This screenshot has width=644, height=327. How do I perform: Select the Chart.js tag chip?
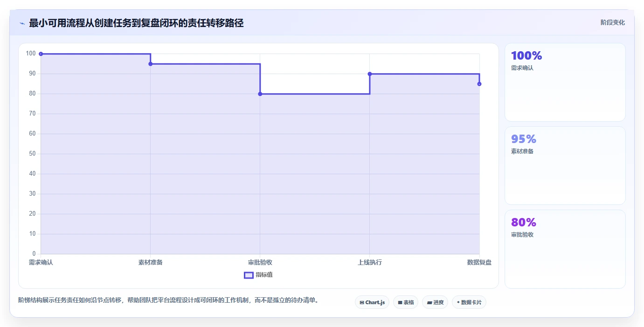point(372,302)
